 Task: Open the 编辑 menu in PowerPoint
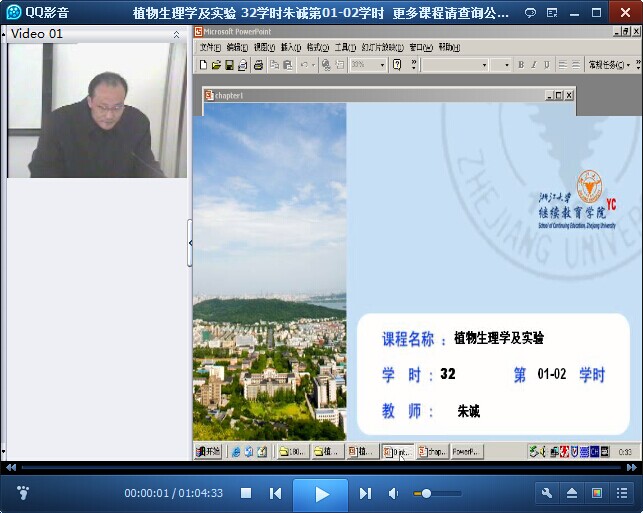pyautogui.click(x=237, y=48)
